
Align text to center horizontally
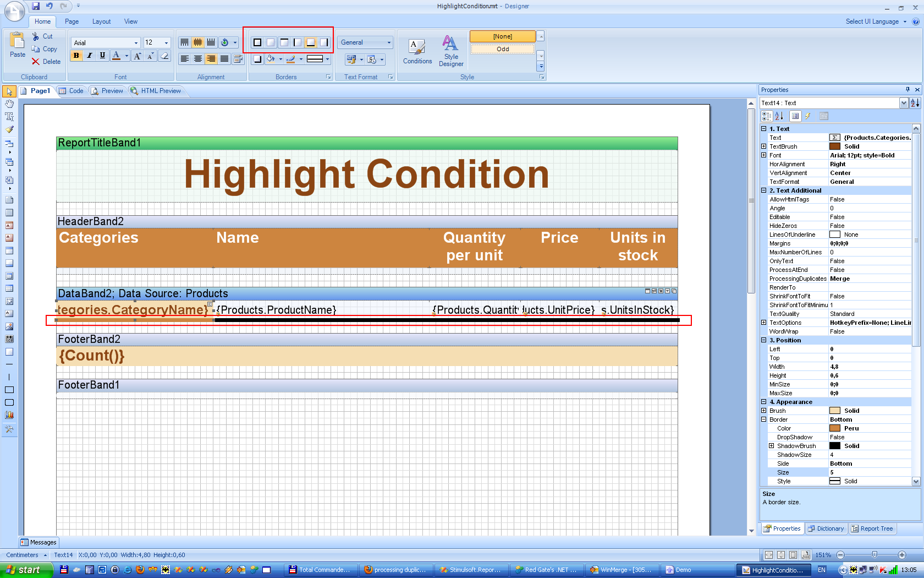tap(198, 59)
